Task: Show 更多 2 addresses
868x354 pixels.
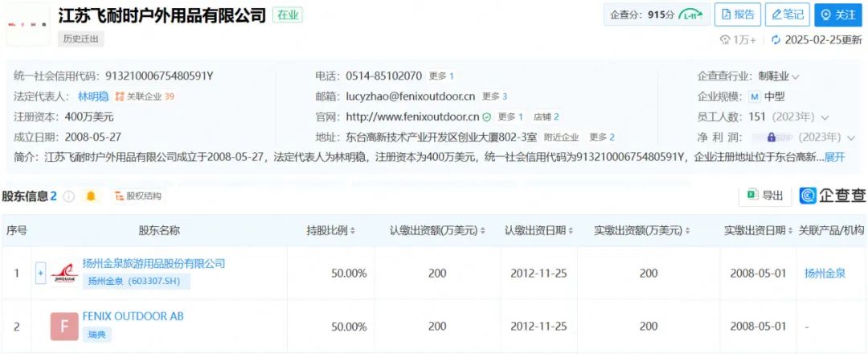Action: (x=602, y=137)
